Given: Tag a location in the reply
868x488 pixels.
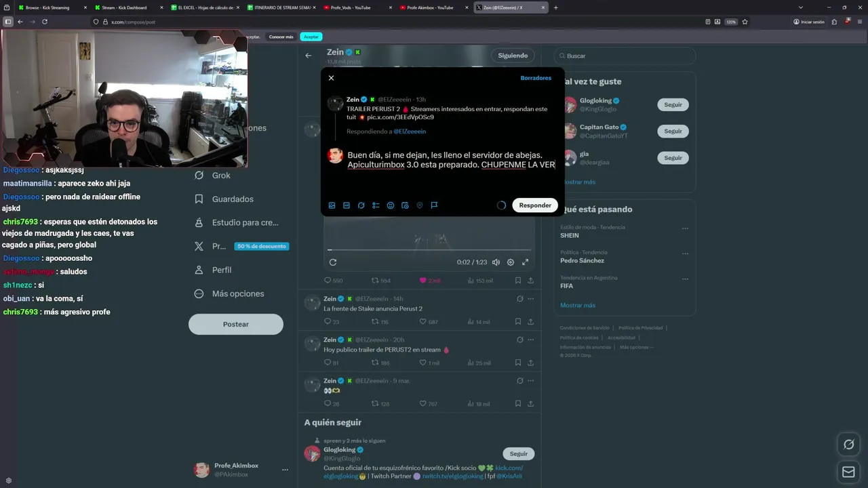Looking at the screenshot, I should [x=420, y=205].
